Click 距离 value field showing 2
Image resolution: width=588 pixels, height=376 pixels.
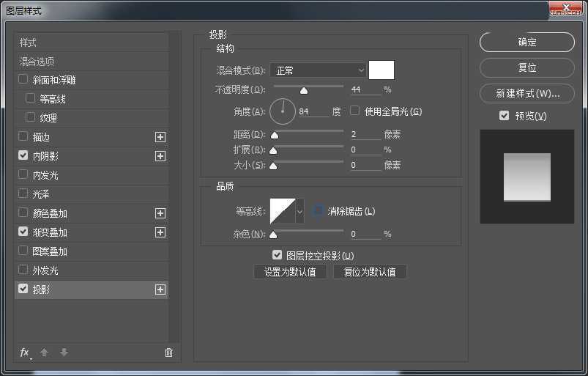(x=365, y=134)
